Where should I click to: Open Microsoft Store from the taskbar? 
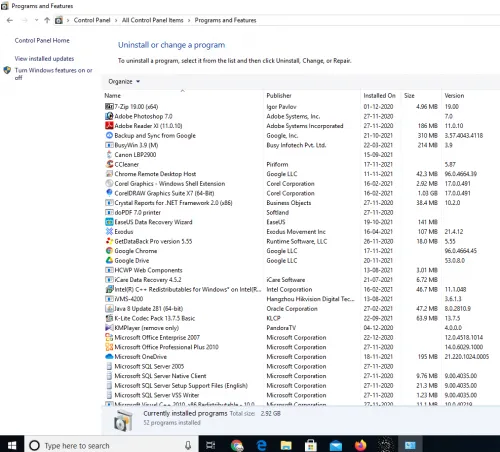(x=311, y=445)
